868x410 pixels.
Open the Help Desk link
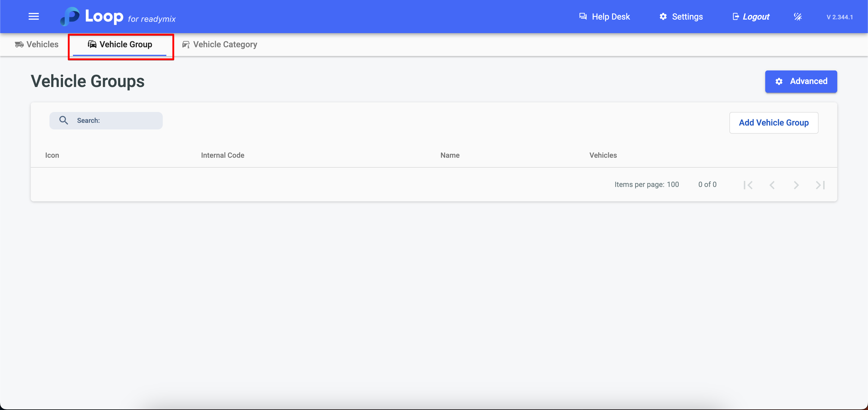[x=604, y=17]
